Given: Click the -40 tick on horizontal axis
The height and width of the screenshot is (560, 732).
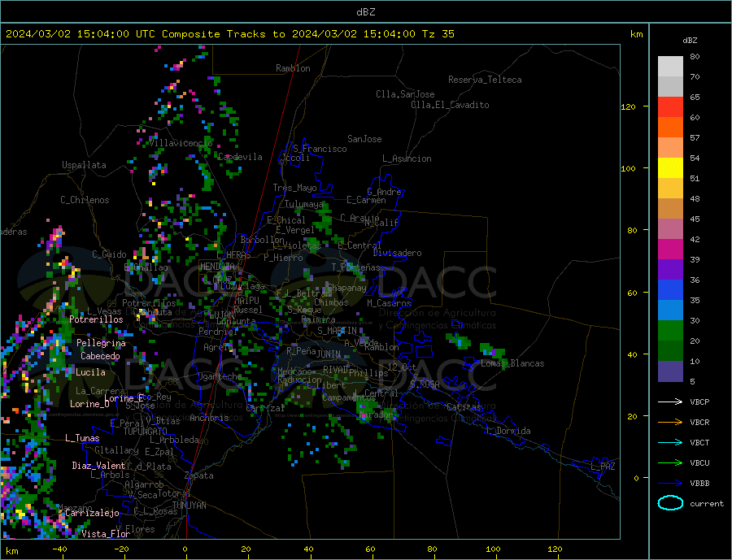Looking at the screenshot, I should point(59,549).
